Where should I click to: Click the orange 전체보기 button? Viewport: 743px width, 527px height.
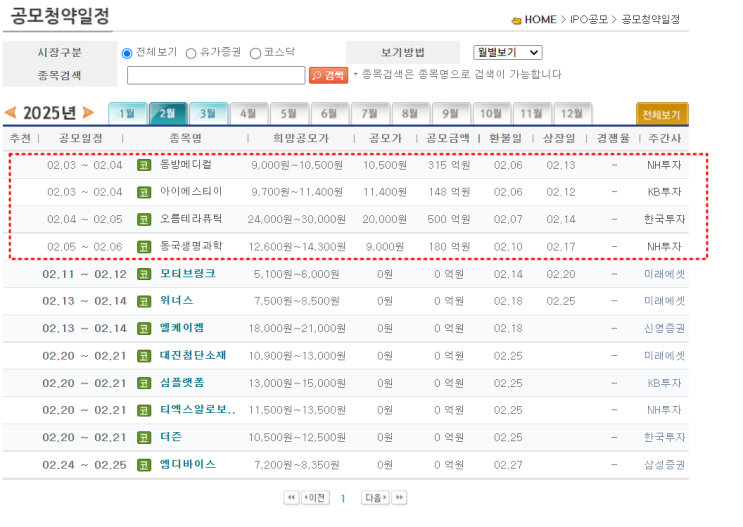661,114
